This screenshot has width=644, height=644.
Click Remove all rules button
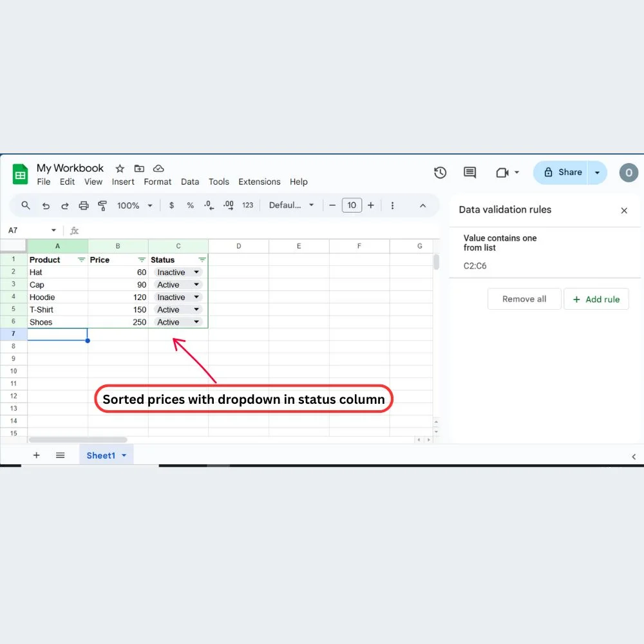click(524, 299)
